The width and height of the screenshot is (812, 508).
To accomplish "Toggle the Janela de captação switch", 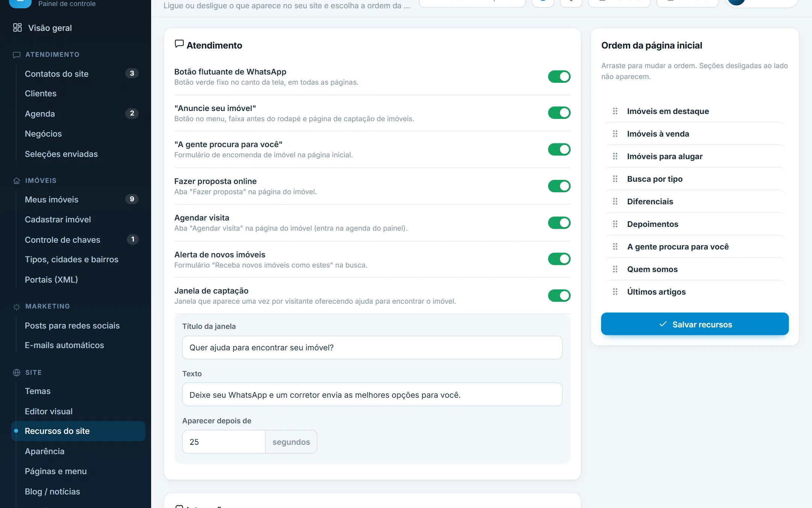I will [x=559, y=295].
